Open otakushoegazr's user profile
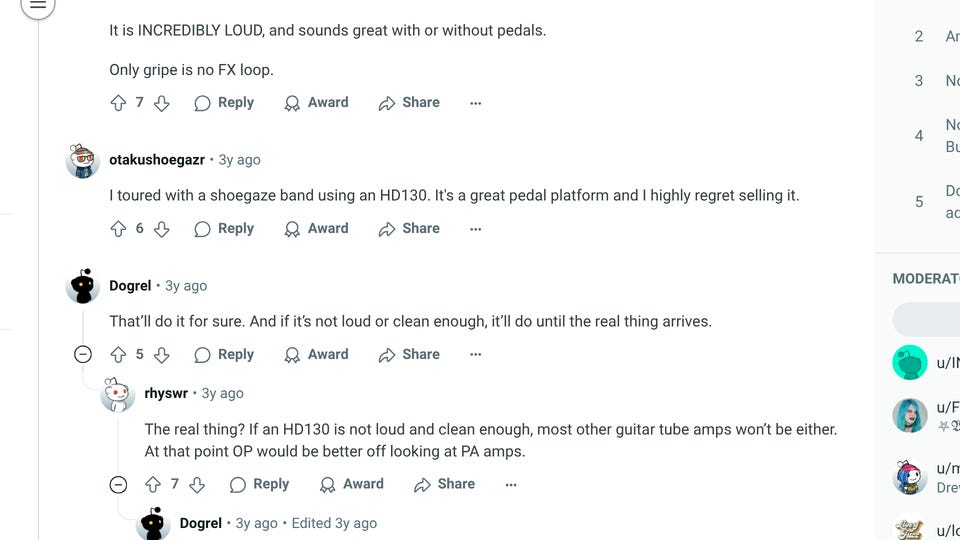Viewport: 960px width, 540px height. pos(157,160)
